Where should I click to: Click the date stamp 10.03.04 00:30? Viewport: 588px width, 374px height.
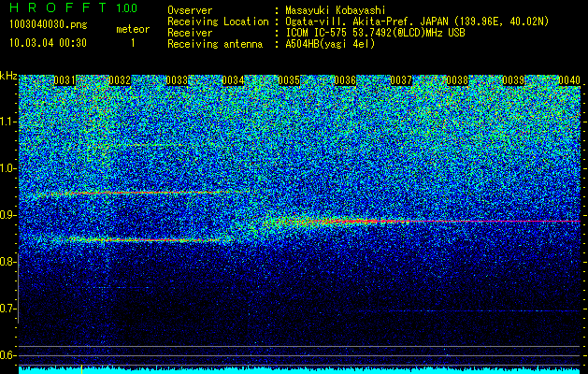tap(48, 43)
